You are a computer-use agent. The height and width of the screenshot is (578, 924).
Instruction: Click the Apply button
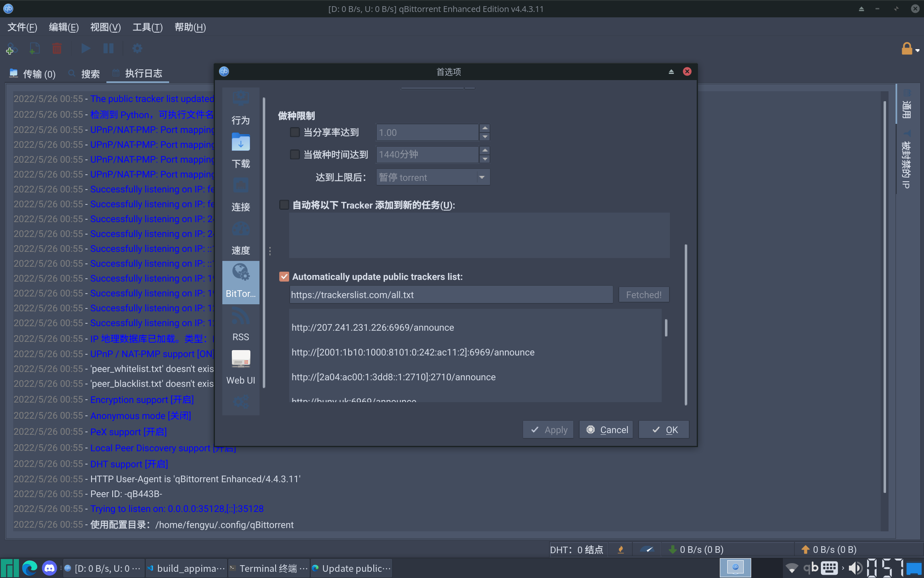(x=548, y=429)
